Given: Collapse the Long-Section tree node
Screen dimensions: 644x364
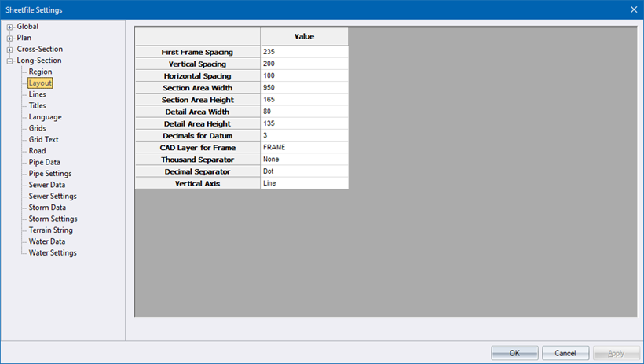Looking at the screenshot, I should point(10,61).
